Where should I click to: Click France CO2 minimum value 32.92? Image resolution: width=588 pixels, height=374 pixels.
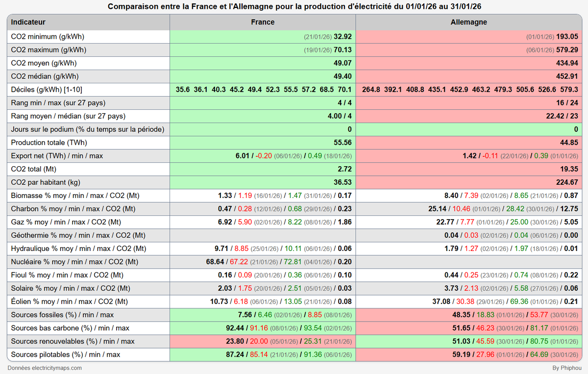pos(343,36)
